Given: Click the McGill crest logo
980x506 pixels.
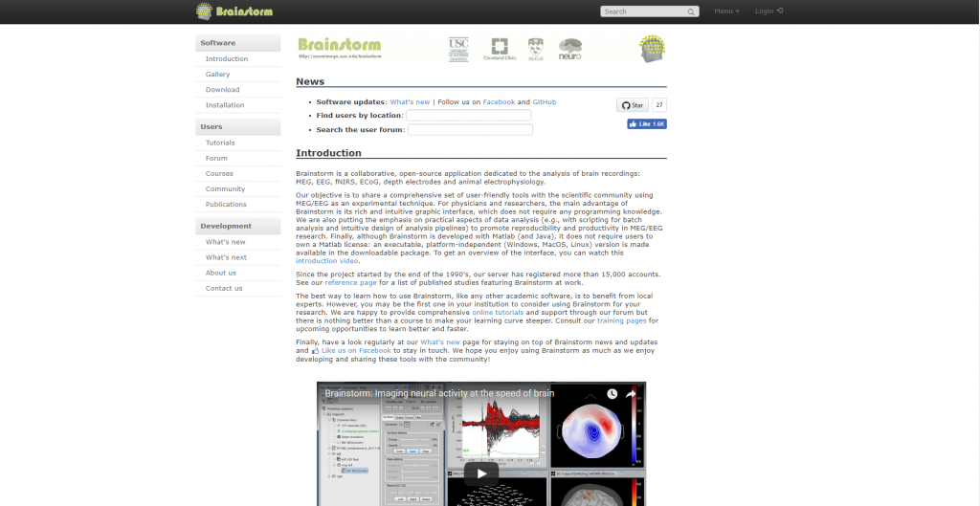Looking at the screenshot, I should tap(536, 50).
